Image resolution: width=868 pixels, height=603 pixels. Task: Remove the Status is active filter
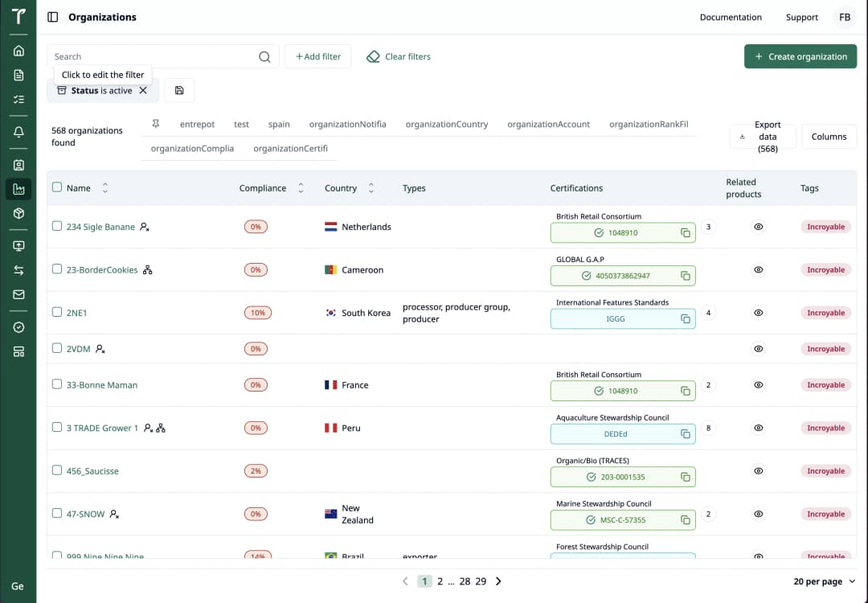pyautogui.click(x=143, y=91)
